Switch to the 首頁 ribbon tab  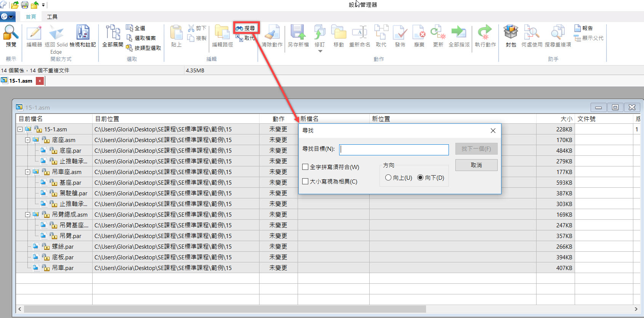[31, 17]
